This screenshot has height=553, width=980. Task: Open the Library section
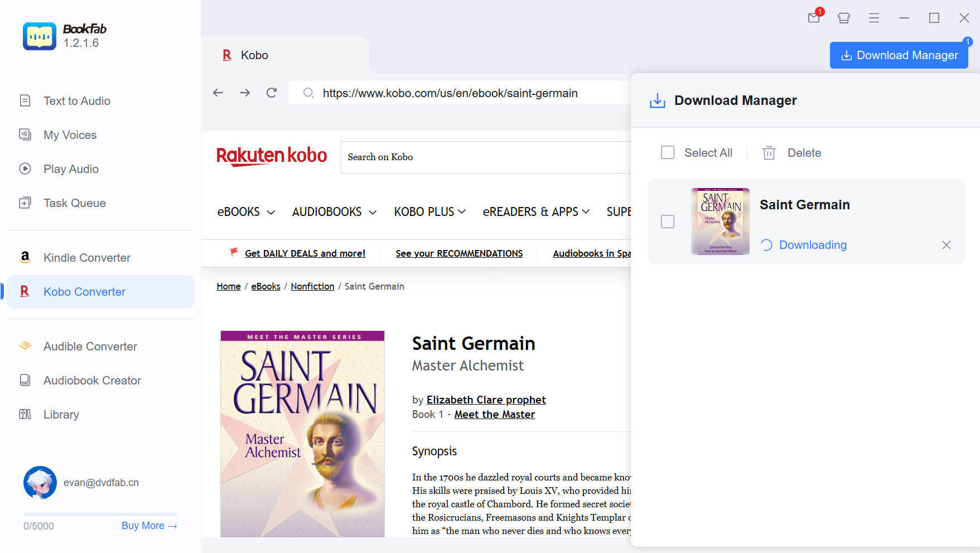[61, 414]
